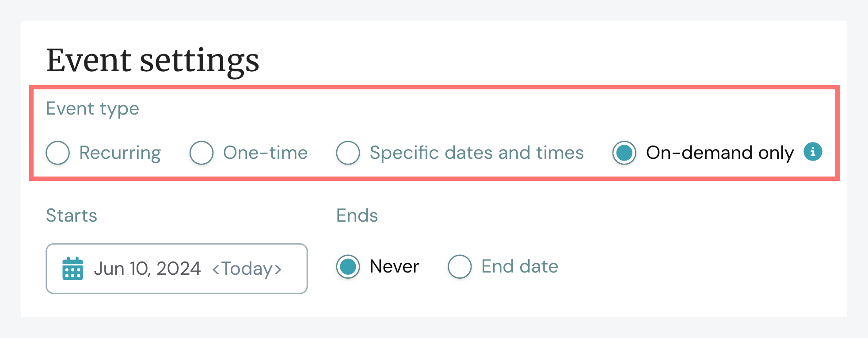Click the Ends section label
The height and width of the screenshot is (338, 868).
pyautogui.click(x=357, y=215)
